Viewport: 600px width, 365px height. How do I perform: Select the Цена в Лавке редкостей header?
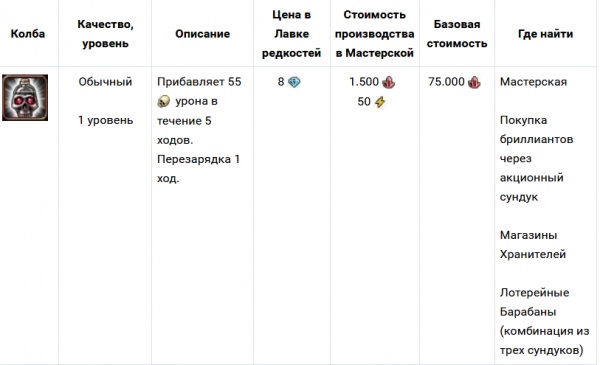292,34
